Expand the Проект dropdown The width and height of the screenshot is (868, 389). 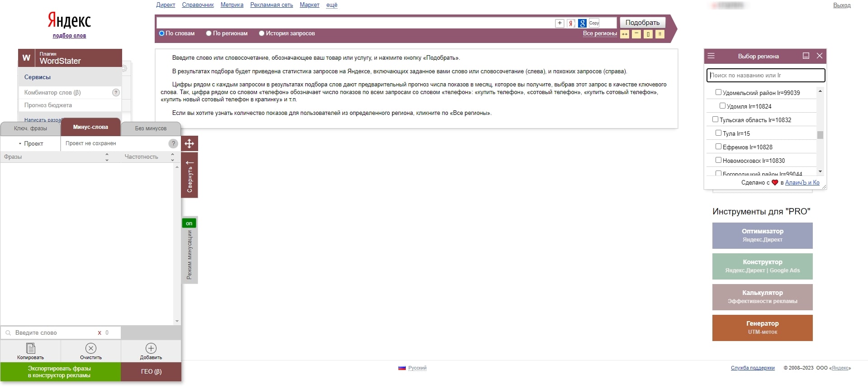click(x=31, y=144)
